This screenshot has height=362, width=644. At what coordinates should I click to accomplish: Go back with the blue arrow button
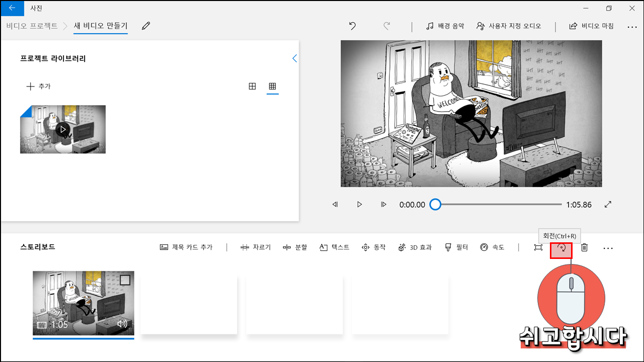12,8
